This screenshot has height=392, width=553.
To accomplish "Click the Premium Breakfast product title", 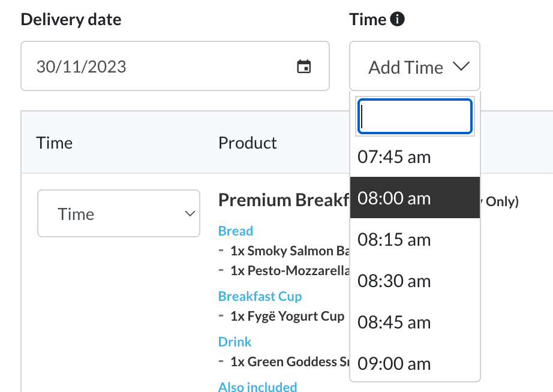I will 283,200.
